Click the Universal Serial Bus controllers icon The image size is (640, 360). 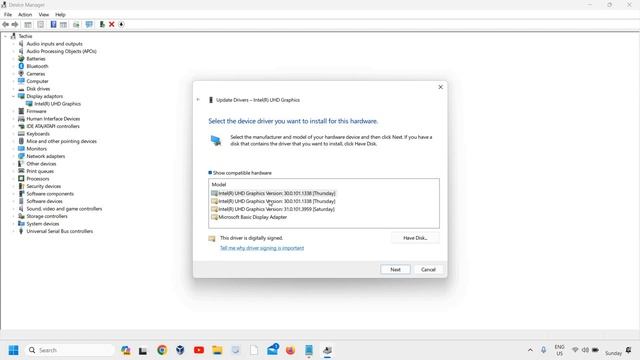(21, 231)
